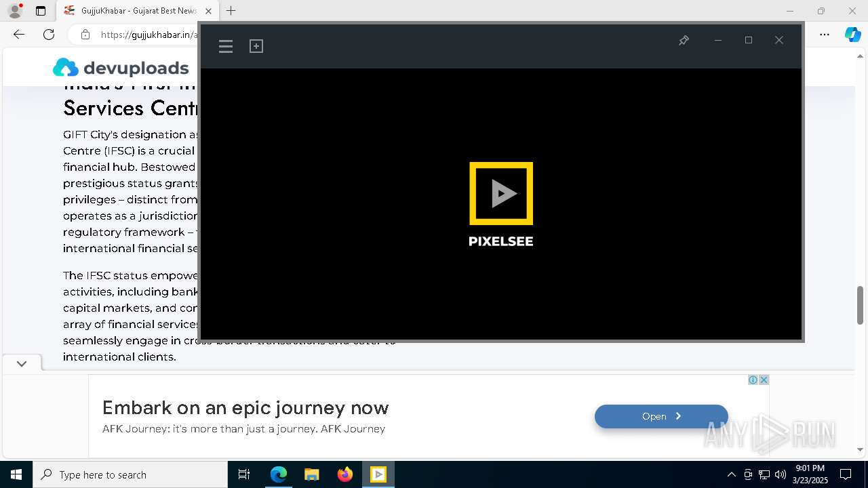Collapse the bottom ad panel chevron

22,363
